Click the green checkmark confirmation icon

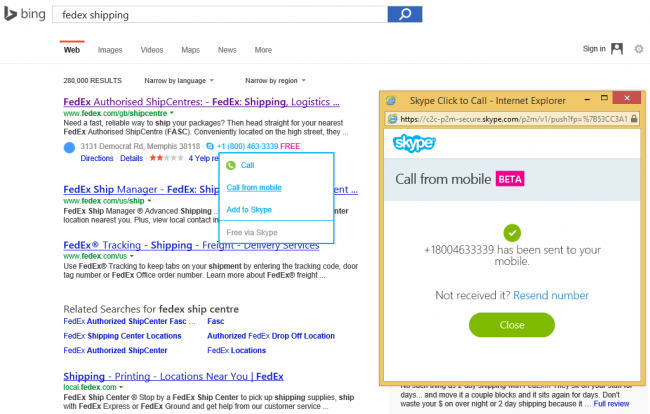click(x=512, y=233)
